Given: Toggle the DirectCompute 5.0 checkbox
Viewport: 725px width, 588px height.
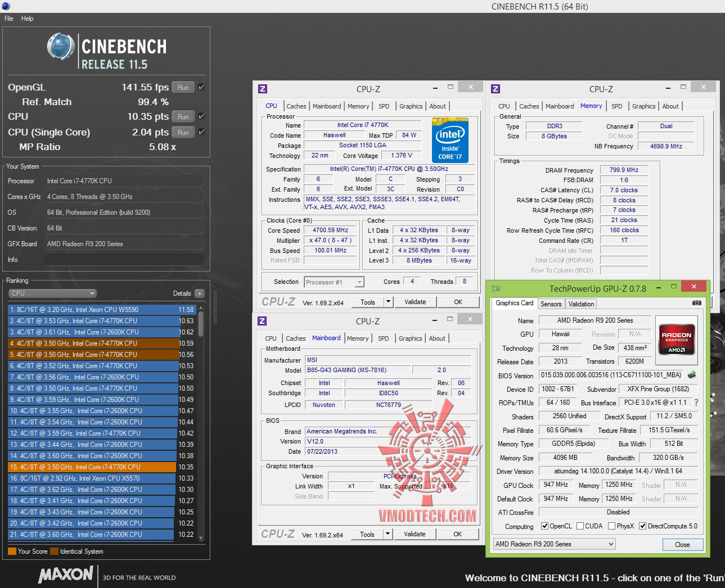Looking at the screenshot, I should (643, 526).
